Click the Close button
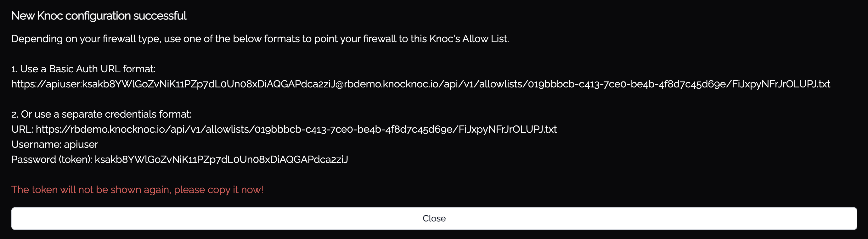Image resolution: width=868 pixels, height=239 pixels. (x=434, y=219)
